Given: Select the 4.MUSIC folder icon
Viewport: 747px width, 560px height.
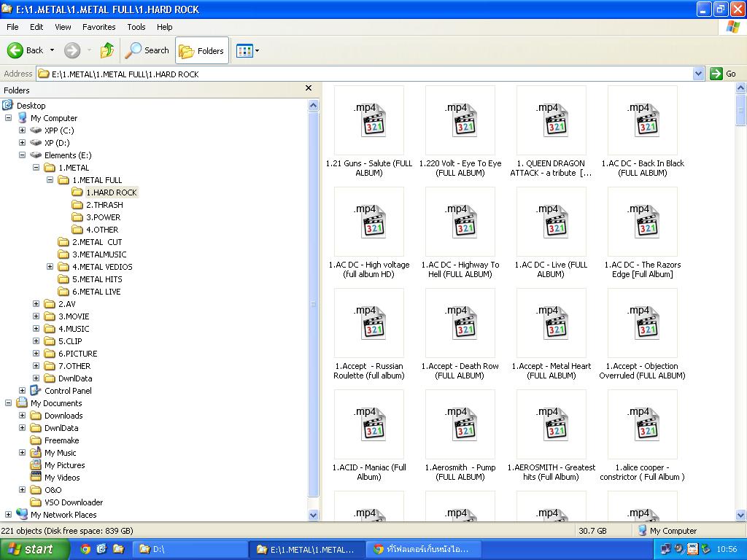Looking at the screenshot, I should click(x=50, y=329).
